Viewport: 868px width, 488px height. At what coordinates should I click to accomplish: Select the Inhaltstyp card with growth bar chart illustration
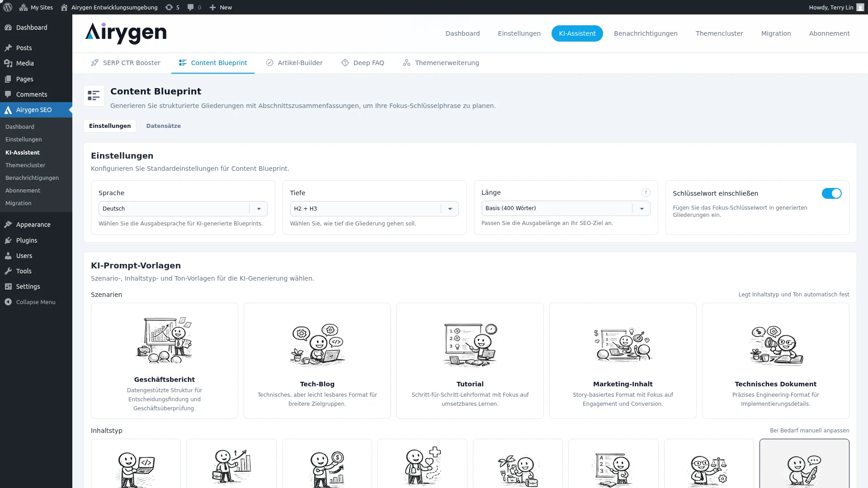click(x=231, y=464)
